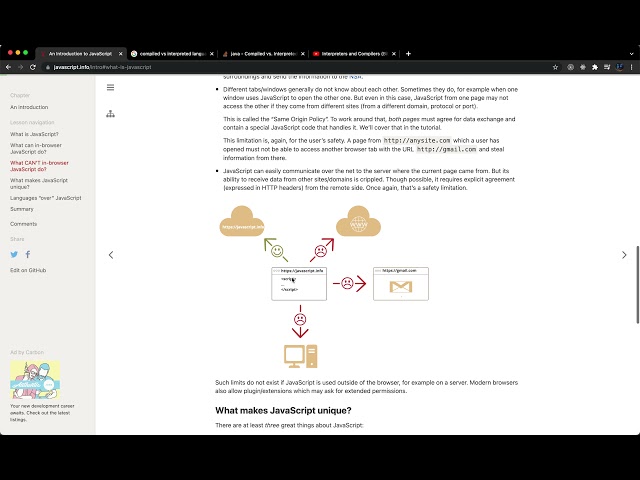
Task: Click the http://anysite.com code text
Action: 417,140
